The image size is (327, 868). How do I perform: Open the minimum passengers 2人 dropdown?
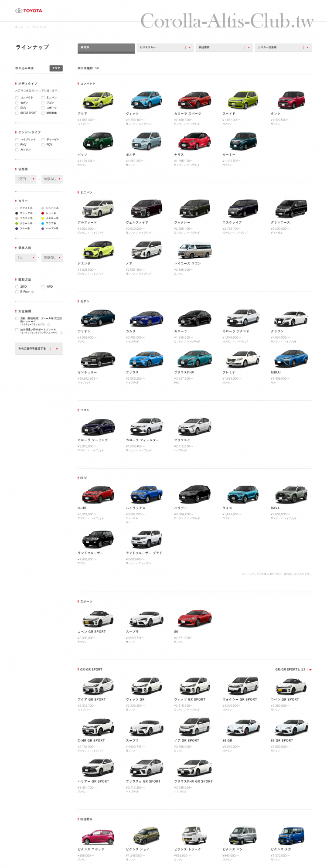click(x=26, y=258)
